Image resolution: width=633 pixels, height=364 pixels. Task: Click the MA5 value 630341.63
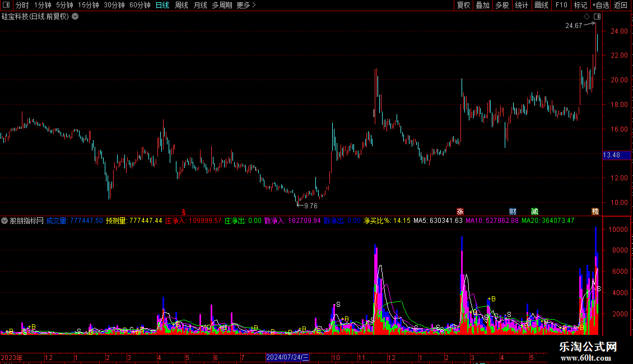tap(446, 221)
